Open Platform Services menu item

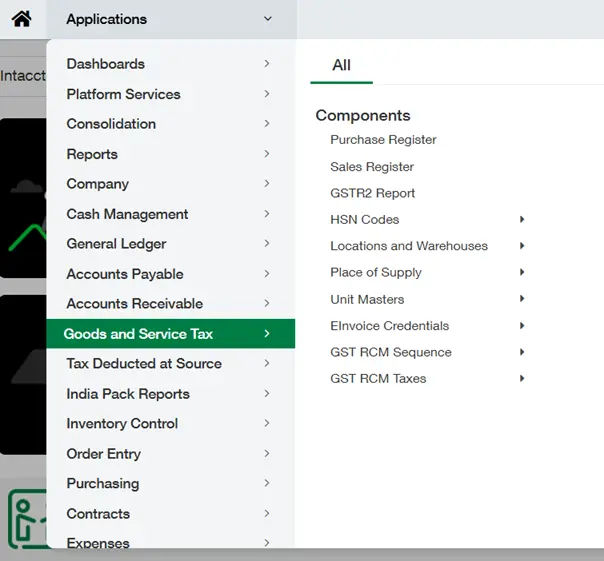123,94
